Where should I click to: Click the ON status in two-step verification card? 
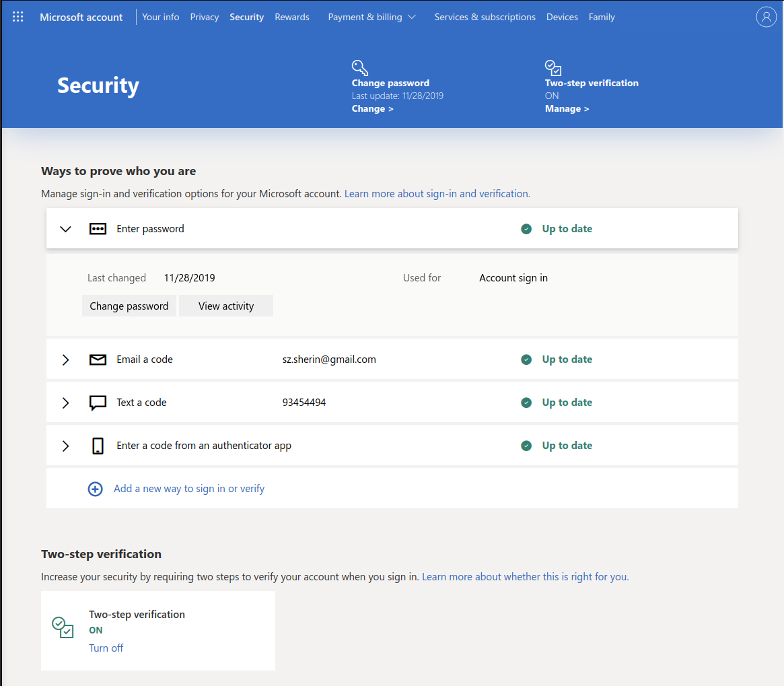click(96, 630)
